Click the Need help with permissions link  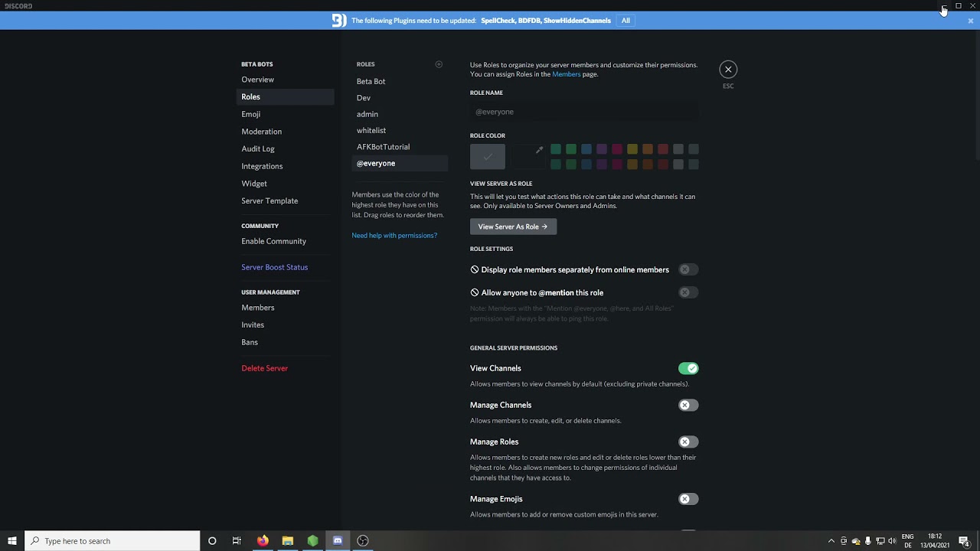[x=394, y=236]
